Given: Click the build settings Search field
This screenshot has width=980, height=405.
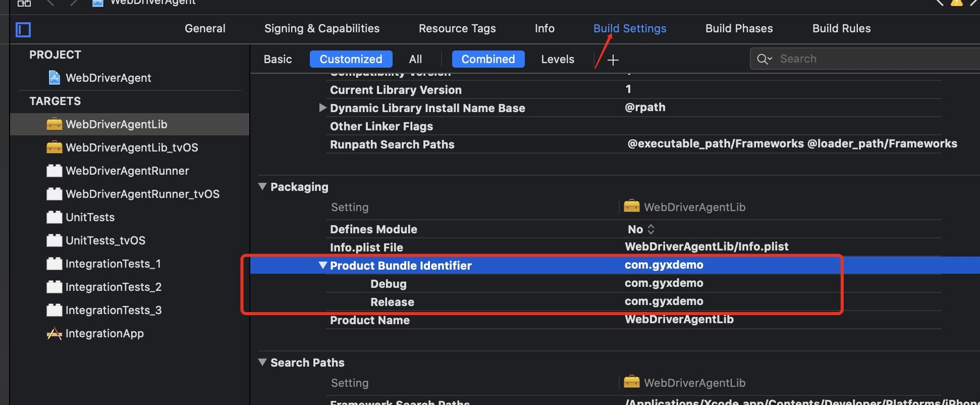Looking at the screenshot, I should coord(865,59).
